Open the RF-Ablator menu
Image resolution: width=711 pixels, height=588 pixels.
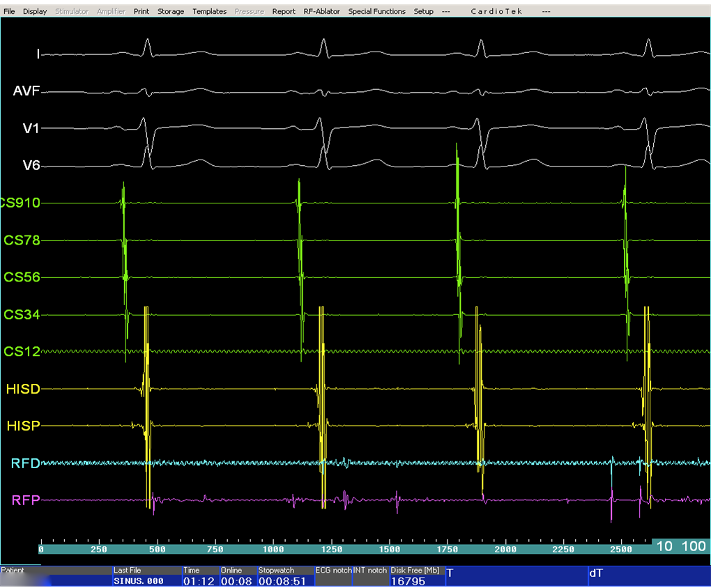pos(321,11)
